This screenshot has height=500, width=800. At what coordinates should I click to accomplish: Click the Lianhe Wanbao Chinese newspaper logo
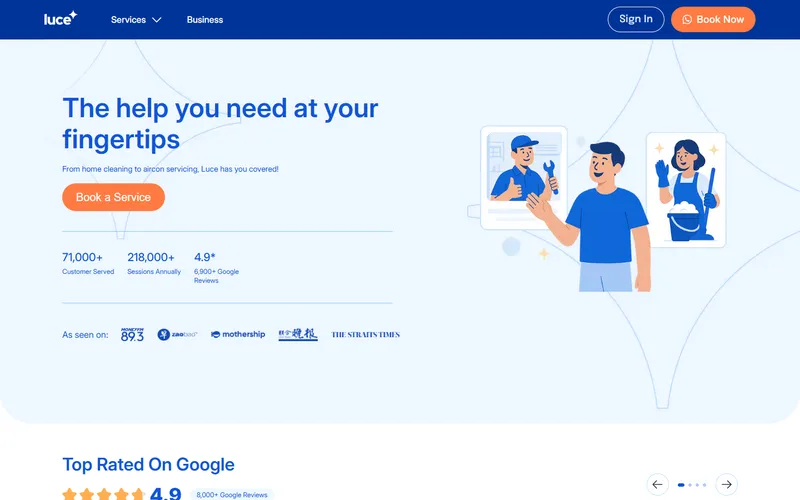298,334
